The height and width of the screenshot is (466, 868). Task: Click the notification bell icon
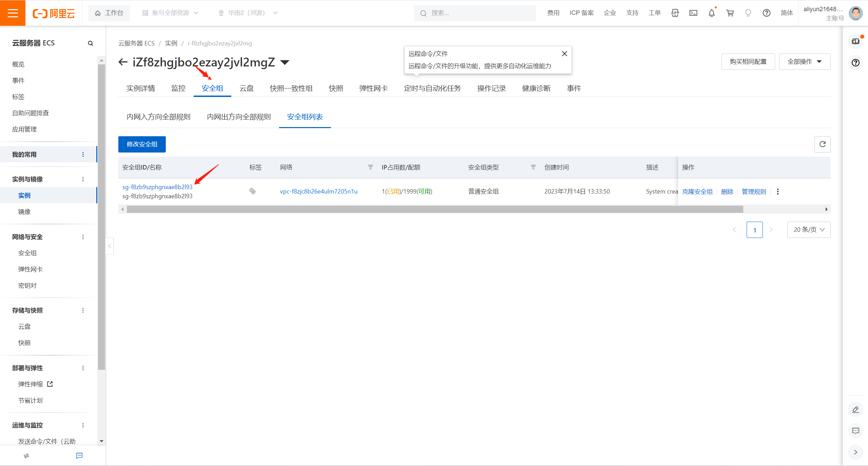(x=711, y=13)
